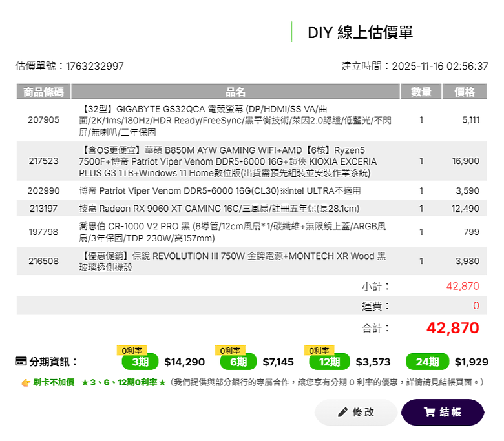This screenshot has width=504, height=441.
Task: Click the $3,573 installment amount
Action: 373,362
